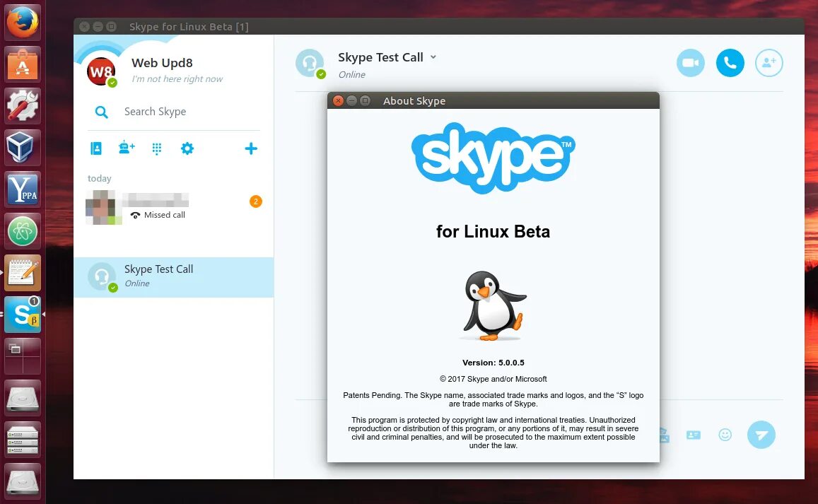
Task: Open the server rack launcher icon
Action: click(x=23, y=440)
